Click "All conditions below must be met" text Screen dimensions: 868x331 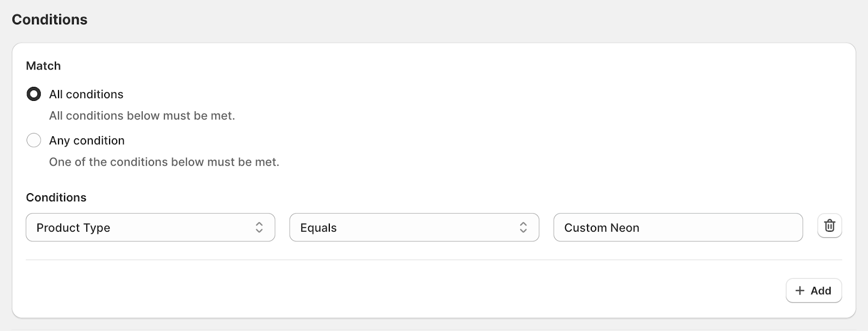tap(142, 116)
